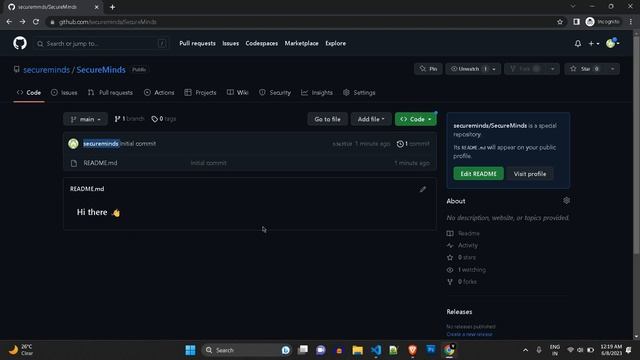Go to Pull requests in top nav
Viewport: 640px width, 360px height.
pyautogui.click(x=197, y=43)
